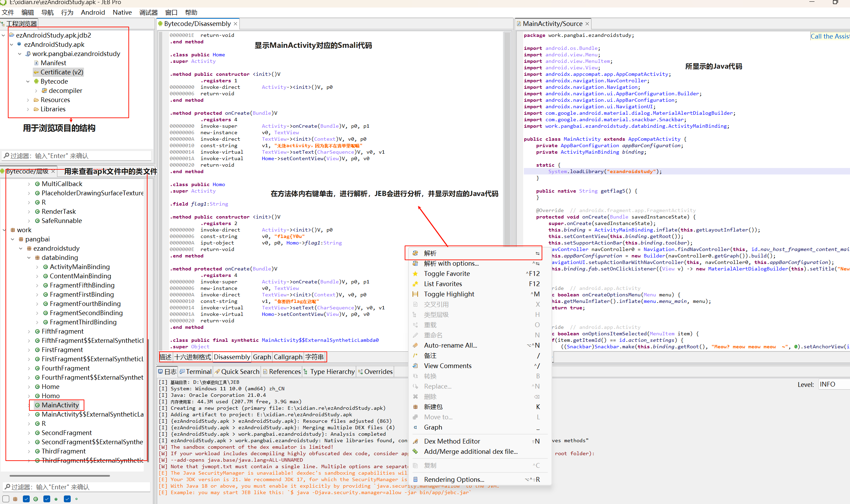Screen dimensions: 850x504
Task: Choose Rendering Options... from context menu
Action: [454, 479]
